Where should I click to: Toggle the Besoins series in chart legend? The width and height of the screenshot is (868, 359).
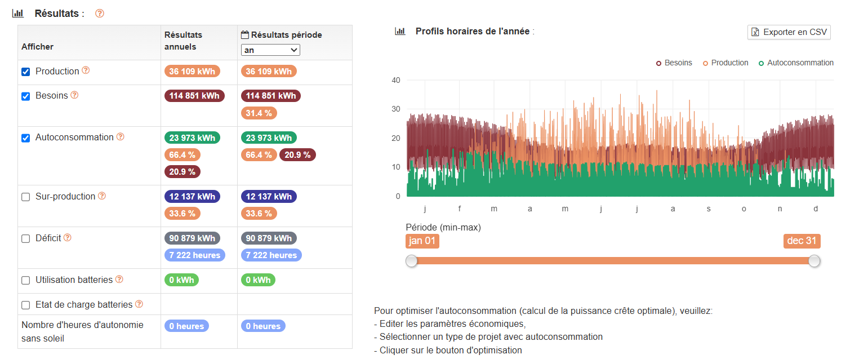[674, 63]
